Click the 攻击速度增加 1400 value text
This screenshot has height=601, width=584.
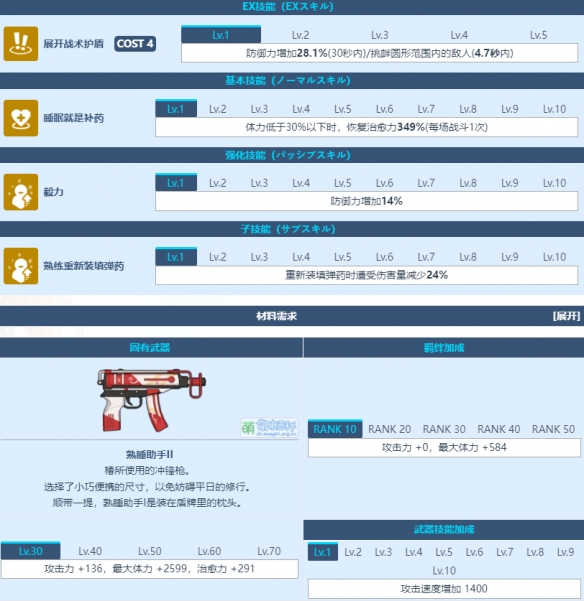click(x=444, y=589)
